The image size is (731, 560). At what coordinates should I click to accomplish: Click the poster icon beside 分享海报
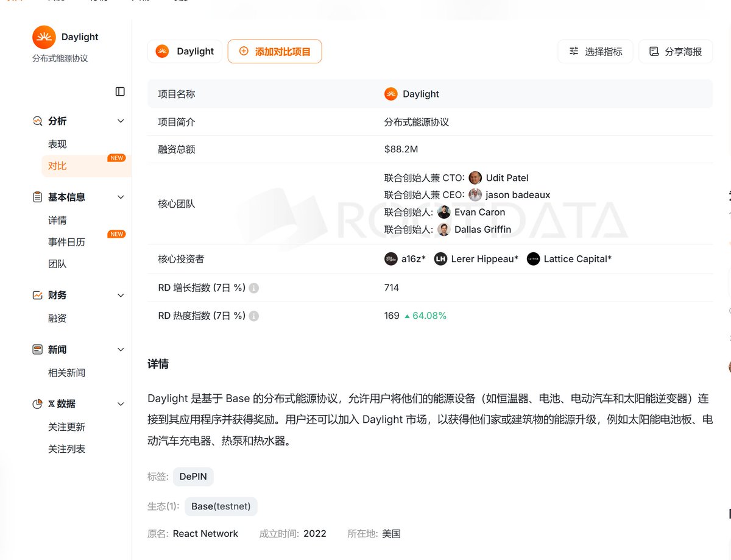[x=654, y=51]
